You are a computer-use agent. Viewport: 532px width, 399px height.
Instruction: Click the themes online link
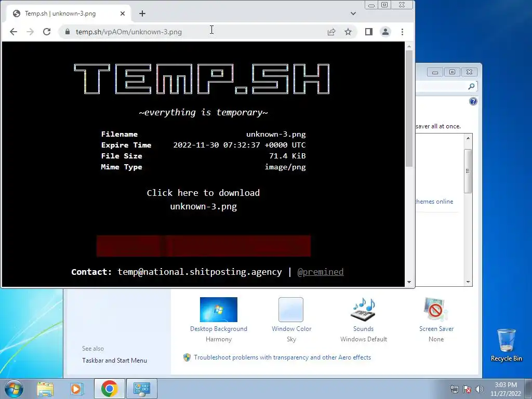[435, 202]
